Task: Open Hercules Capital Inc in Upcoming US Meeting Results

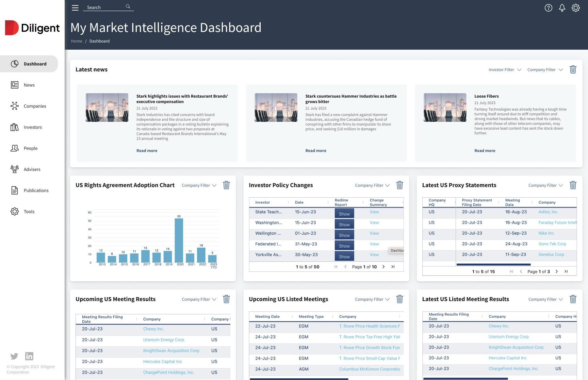Action: tap(162, 362)
